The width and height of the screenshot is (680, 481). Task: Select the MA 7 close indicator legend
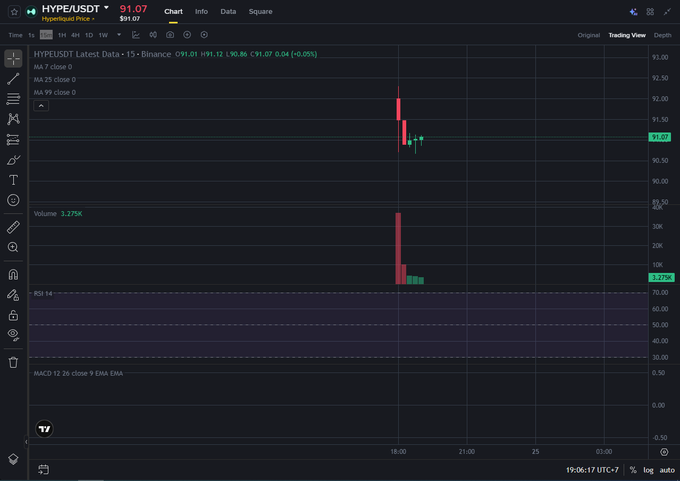53,67
